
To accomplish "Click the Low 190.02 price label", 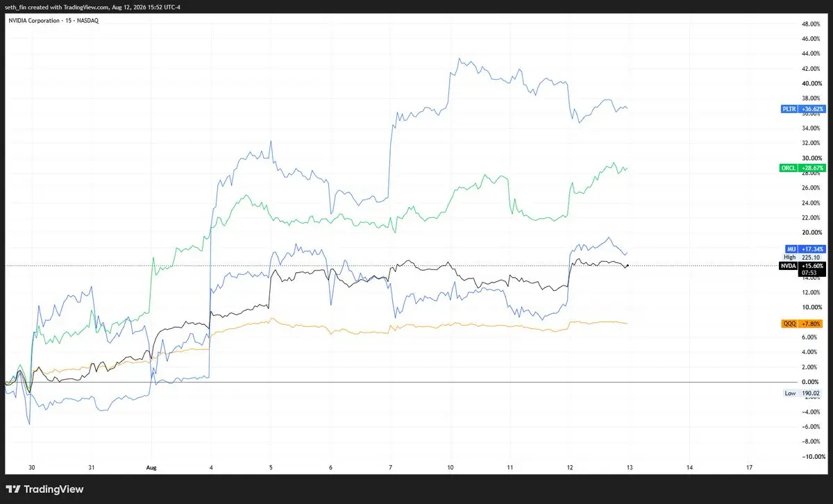I will tap(800, 393).
